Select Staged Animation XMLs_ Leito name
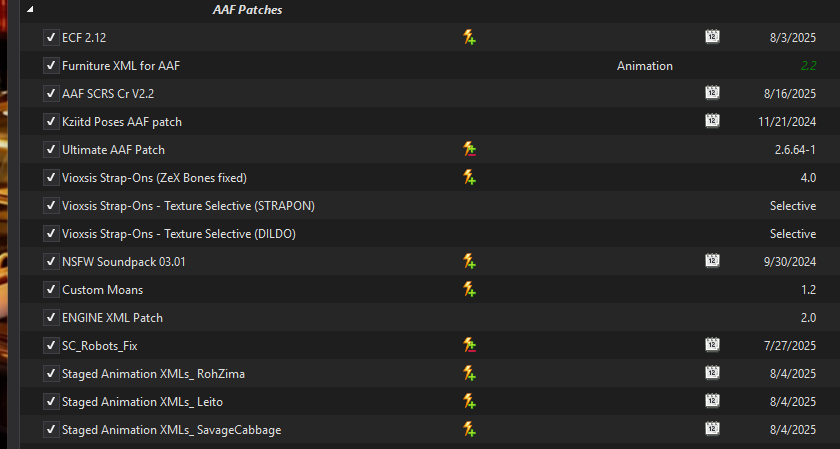Screen dimensions: 840x449 pos(142,401)
